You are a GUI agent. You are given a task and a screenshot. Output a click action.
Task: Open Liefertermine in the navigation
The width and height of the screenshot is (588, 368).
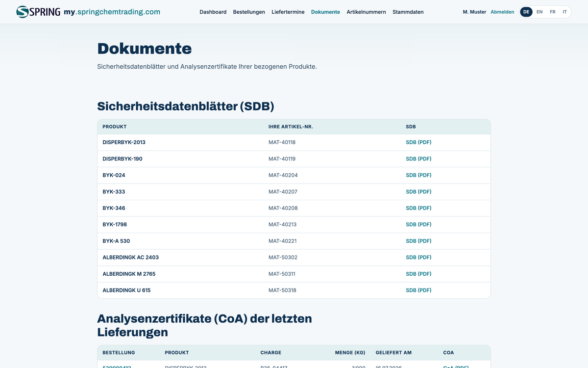click(288, 12)
